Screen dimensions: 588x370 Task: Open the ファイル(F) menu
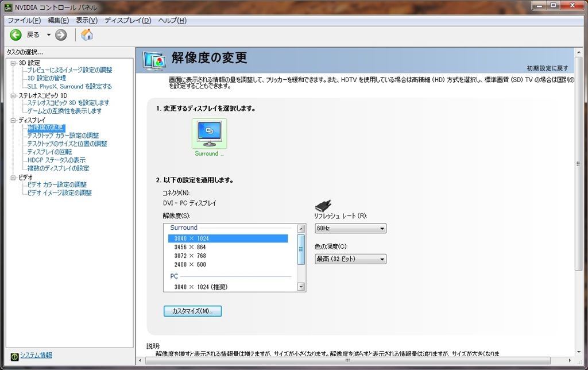coord(24,20)
